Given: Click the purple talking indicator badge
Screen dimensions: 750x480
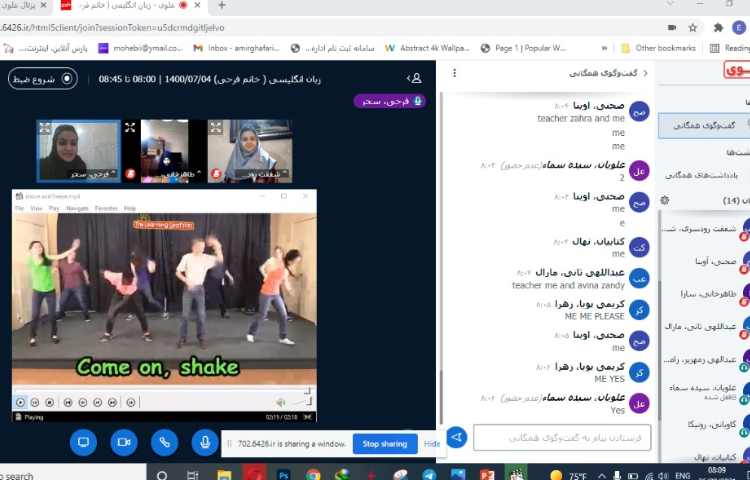Looking at the screenshot, I should [389, 101].
